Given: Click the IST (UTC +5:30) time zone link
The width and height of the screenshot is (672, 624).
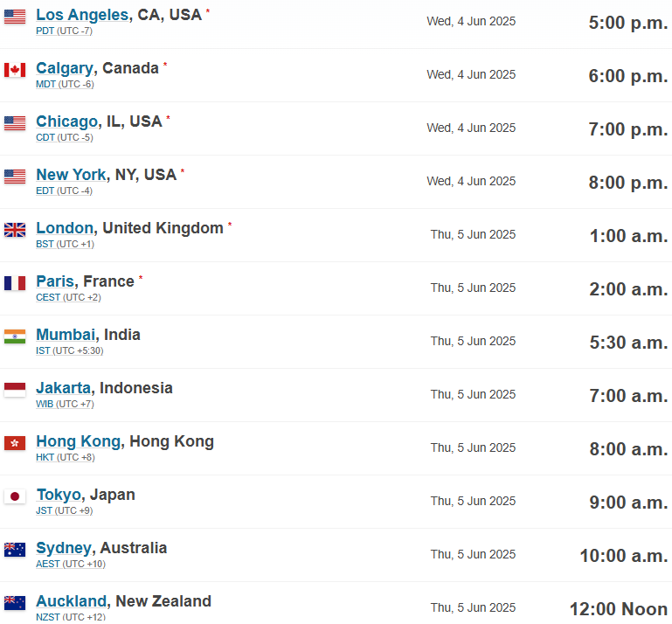Looking at the screenshot, I should [69, 350].
